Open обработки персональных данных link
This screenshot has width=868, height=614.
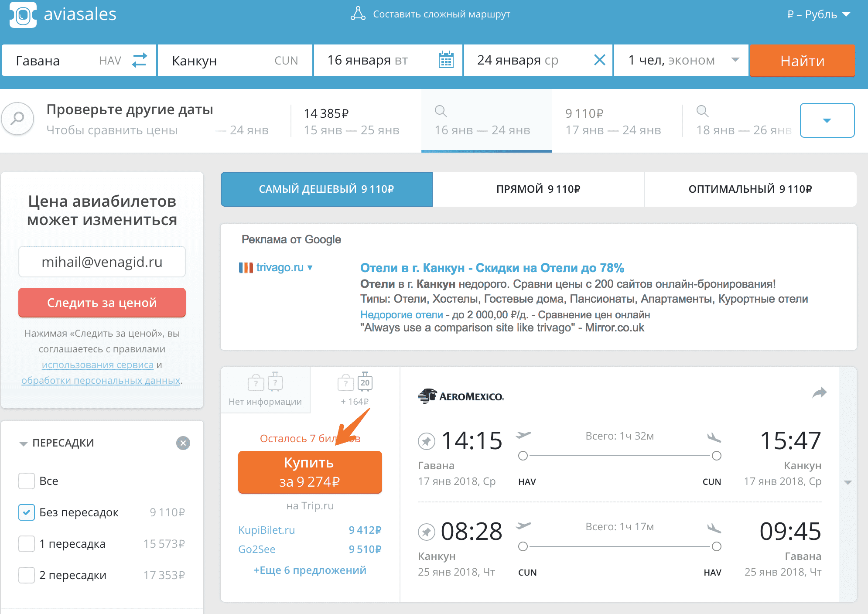click(x=101, y=380)
